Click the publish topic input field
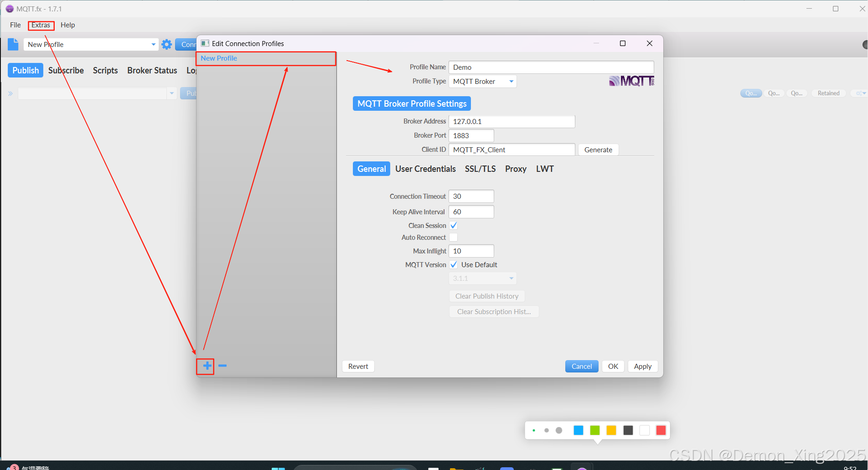This screenshot has width=868, height=470. coord(93,93)
